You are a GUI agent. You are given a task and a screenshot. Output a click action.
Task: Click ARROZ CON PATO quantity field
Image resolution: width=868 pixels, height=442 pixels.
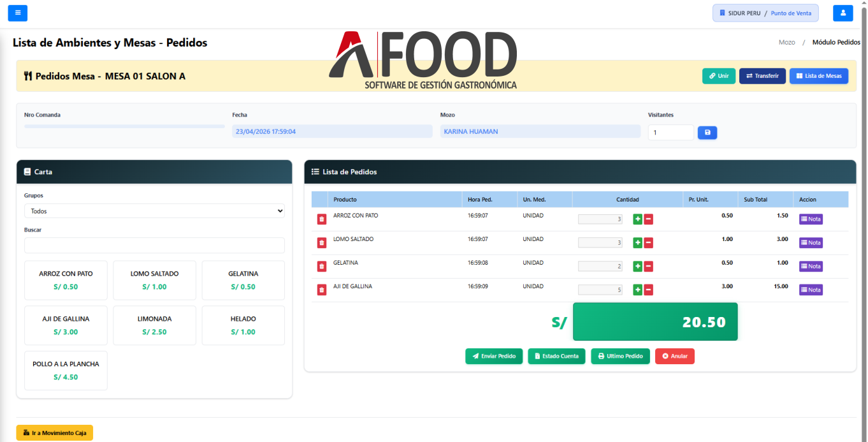[600, 219]
